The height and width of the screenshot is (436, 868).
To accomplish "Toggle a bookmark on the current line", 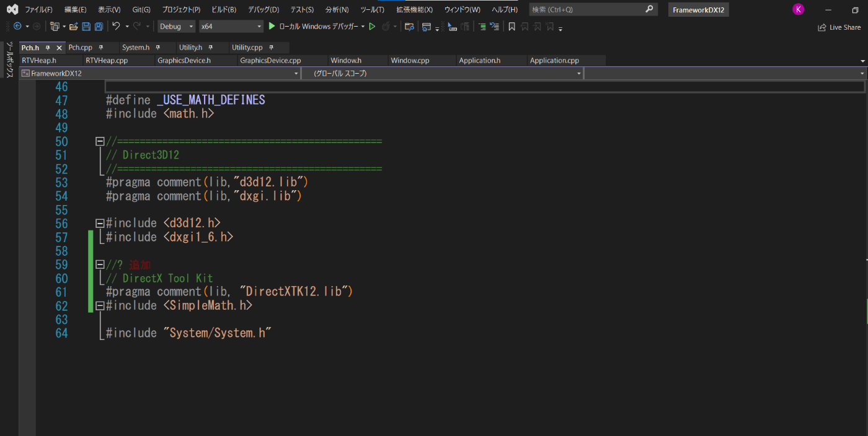I will tap(513, 26).
